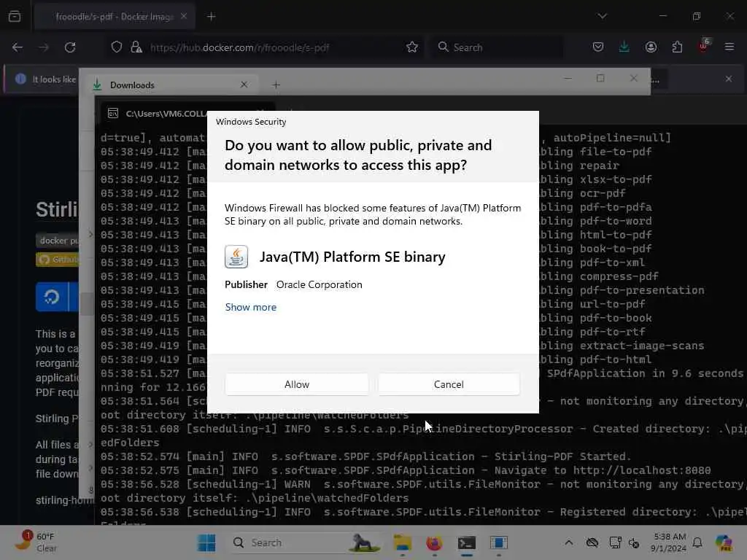This screenshot has width=747, height=560.
Task: Add new tab next to Downloads
Action: [276, 85]
